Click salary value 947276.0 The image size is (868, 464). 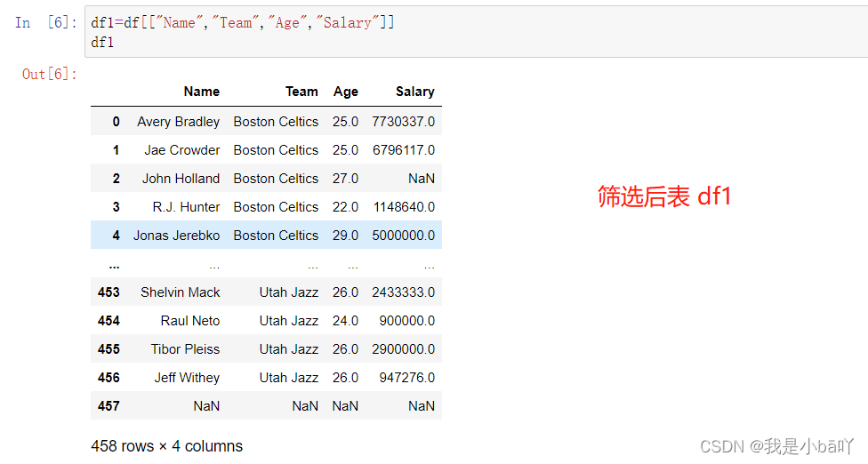pos(407,378)
